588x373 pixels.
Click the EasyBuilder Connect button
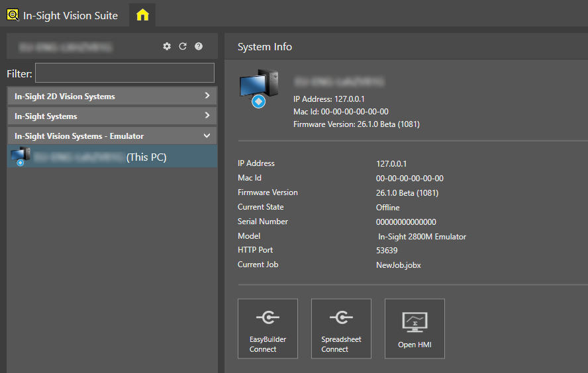coord(268,329)
